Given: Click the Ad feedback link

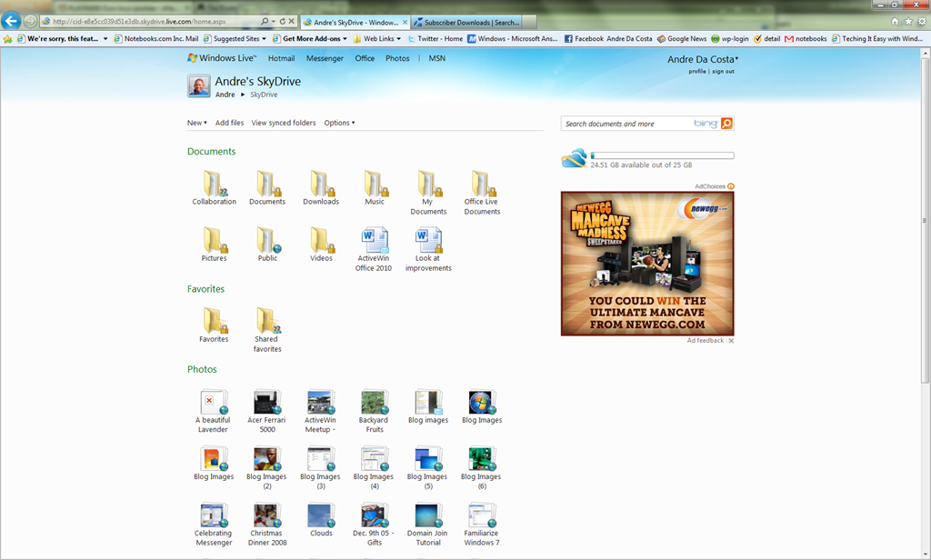Looking at the screenshot, I should point(706,341).
